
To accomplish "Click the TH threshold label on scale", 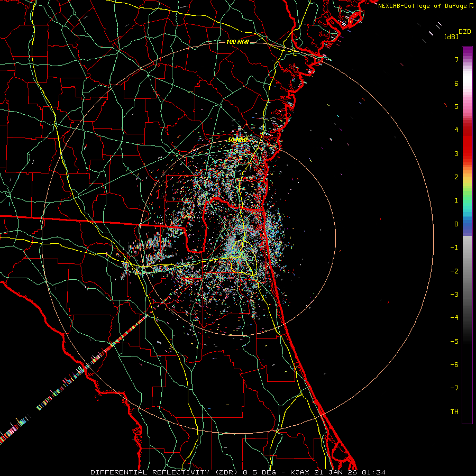I will pyautogui.click(x=454, y=412).
